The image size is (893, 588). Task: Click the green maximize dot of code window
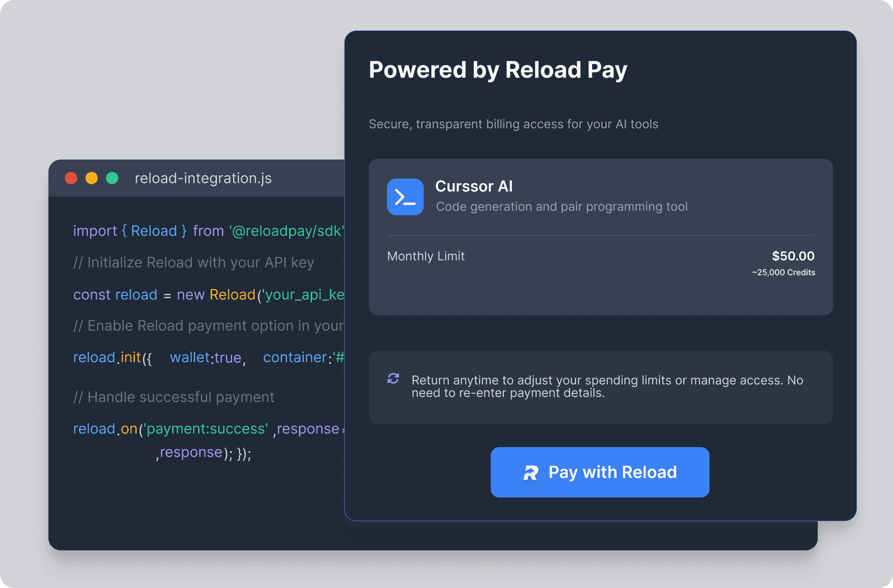[112, 178]
